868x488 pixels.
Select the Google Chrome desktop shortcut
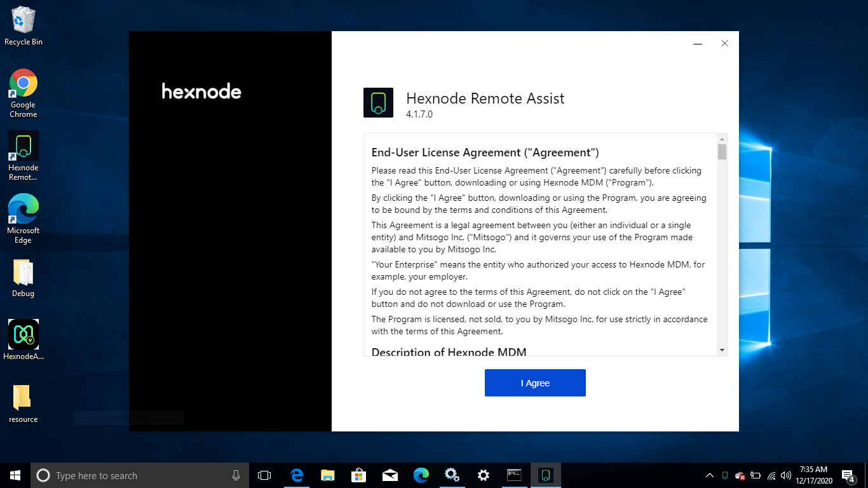coord(24,93)
